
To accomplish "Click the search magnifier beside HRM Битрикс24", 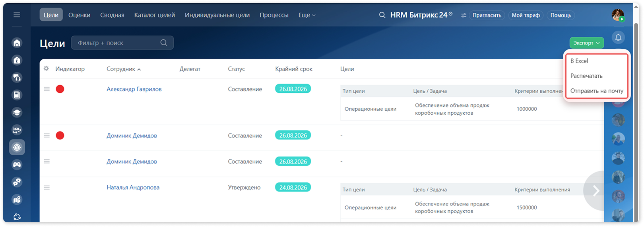I will click(382, 15).
